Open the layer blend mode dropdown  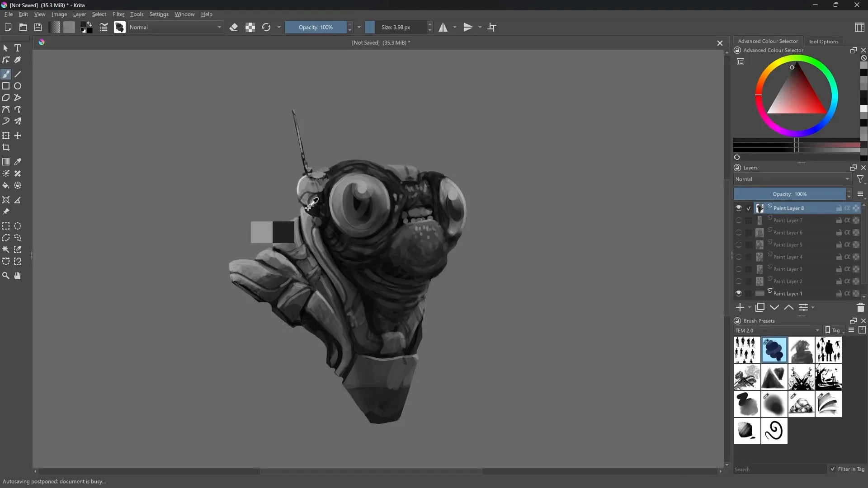pyautogui.click(x=792, y=179)
